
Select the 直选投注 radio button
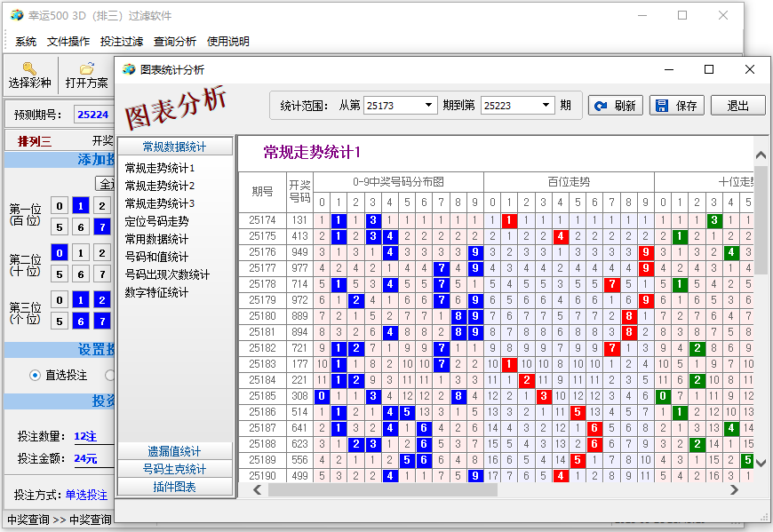[x=36, y=375]
